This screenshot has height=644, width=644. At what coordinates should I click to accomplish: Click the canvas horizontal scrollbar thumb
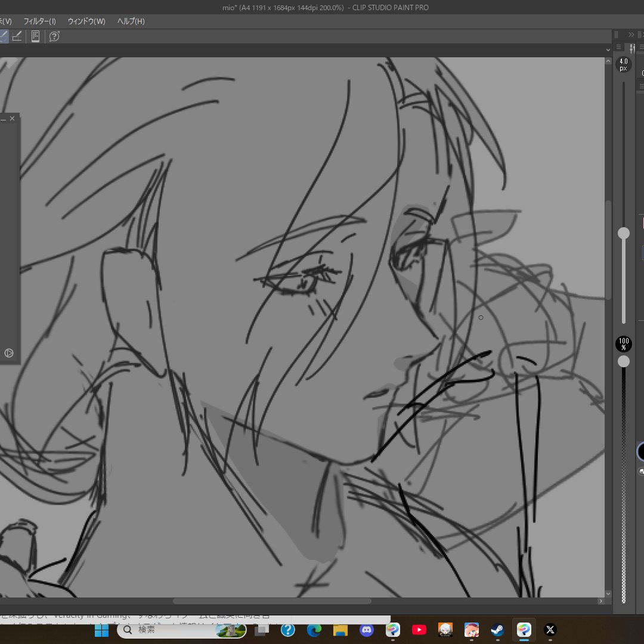[x=272, y=601]
